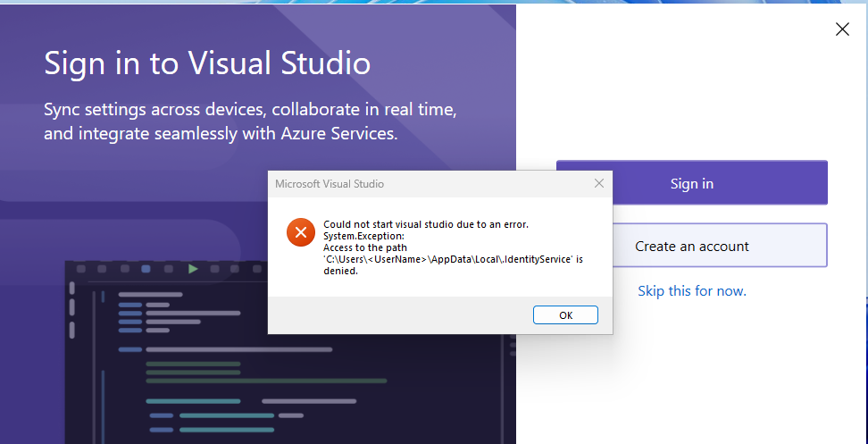Click the bottom pill in illustrated sidebar
868x444 pixels.
tap(72, 330)
